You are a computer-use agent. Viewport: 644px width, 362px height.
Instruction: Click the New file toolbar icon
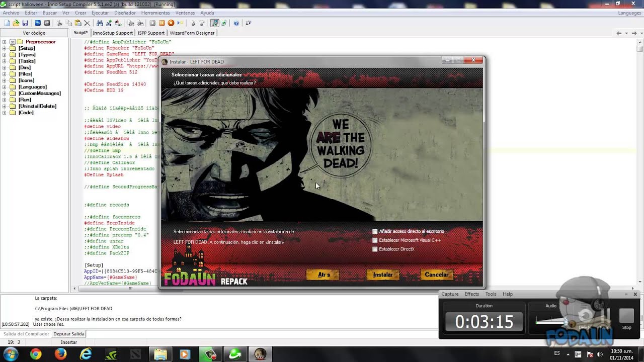point(7,23)
